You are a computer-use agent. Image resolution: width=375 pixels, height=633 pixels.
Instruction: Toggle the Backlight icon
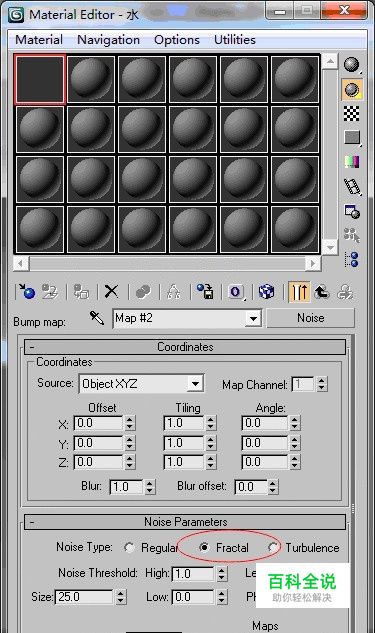point(352,89)
